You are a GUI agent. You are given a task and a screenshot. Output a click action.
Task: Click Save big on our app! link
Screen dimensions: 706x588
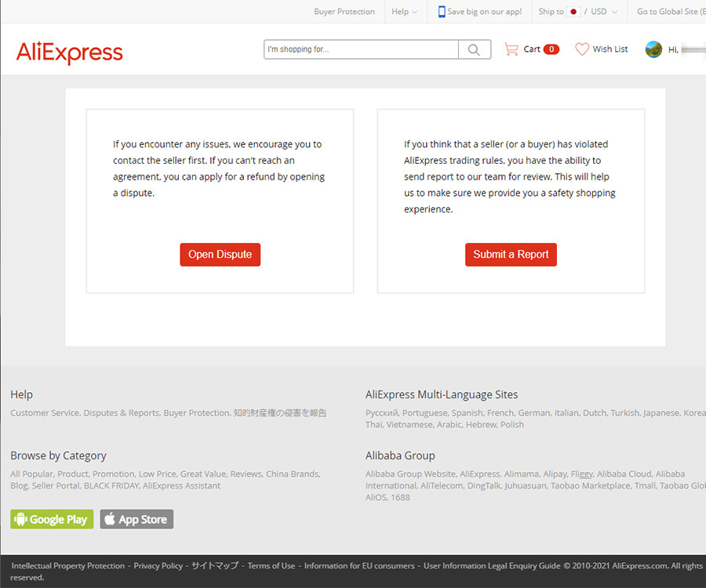(x=485, y=12)
